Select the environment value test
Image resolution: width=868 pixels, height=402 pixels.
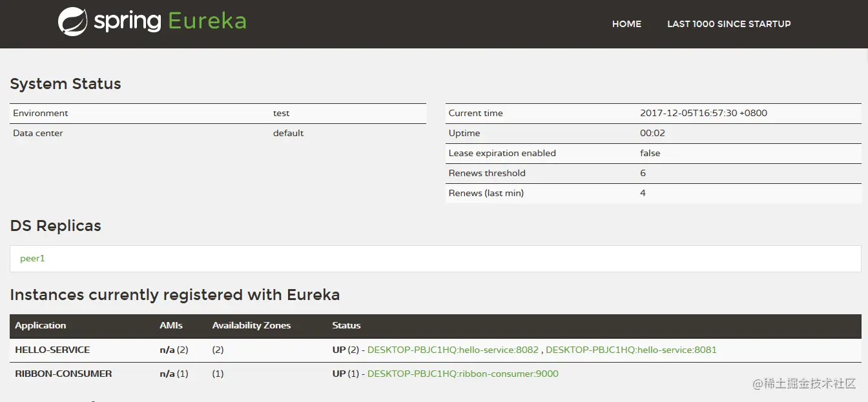tap(281, 113)
